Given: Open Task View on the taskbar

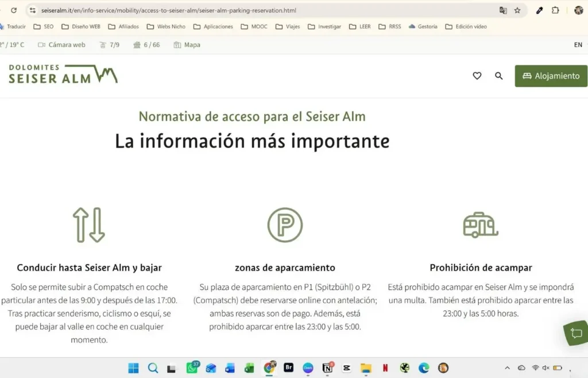Looking at the screenshot, I should [171, 368].
